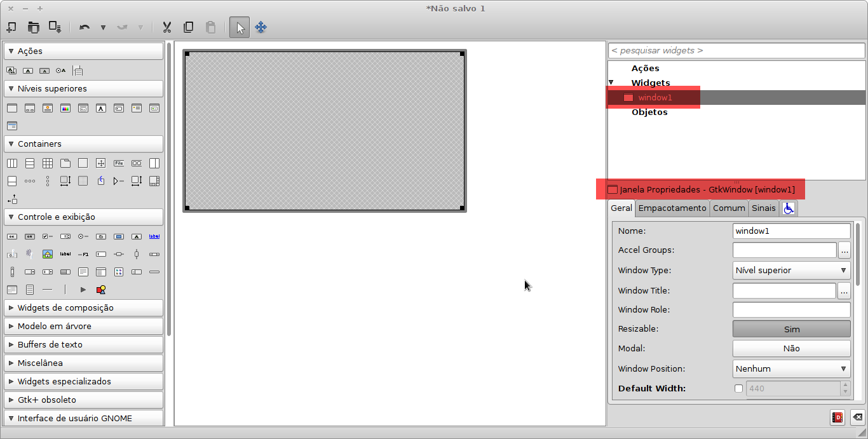
Task: Click the Window Title browse button
Action: [844, 290]
